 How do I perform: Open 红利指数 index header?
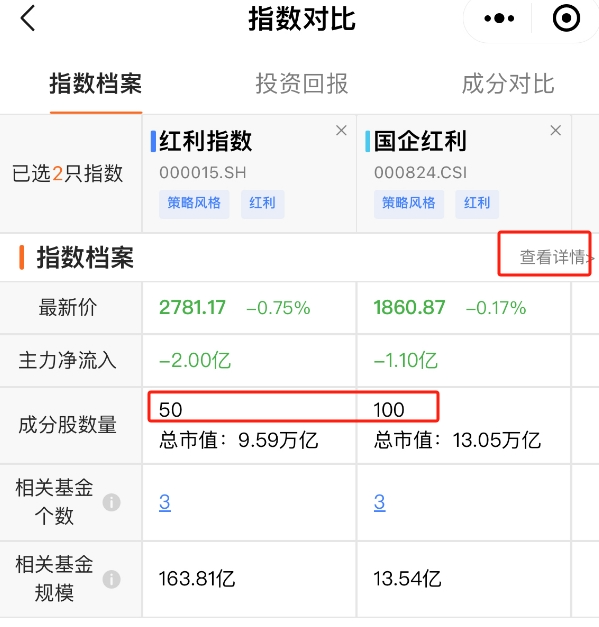[206, 141]
